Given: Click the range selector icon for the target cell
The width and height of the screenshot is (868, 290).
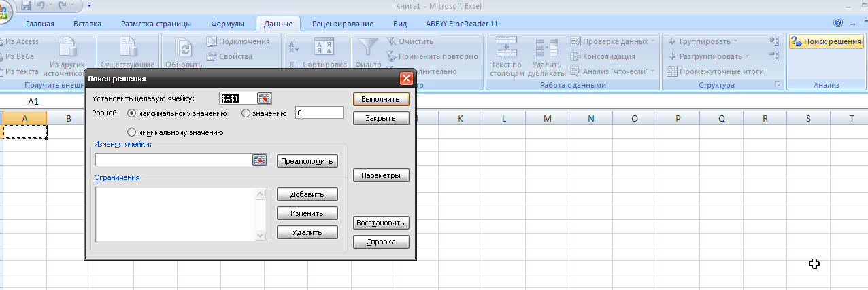Looking at the screenshot, I should click(x=264, y=98).
